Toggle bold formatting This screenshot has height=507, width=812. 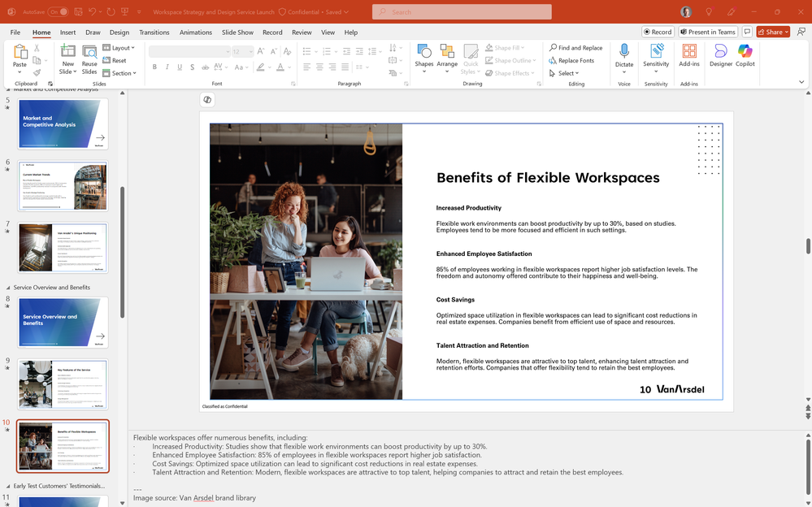click(x=154, y=67)
